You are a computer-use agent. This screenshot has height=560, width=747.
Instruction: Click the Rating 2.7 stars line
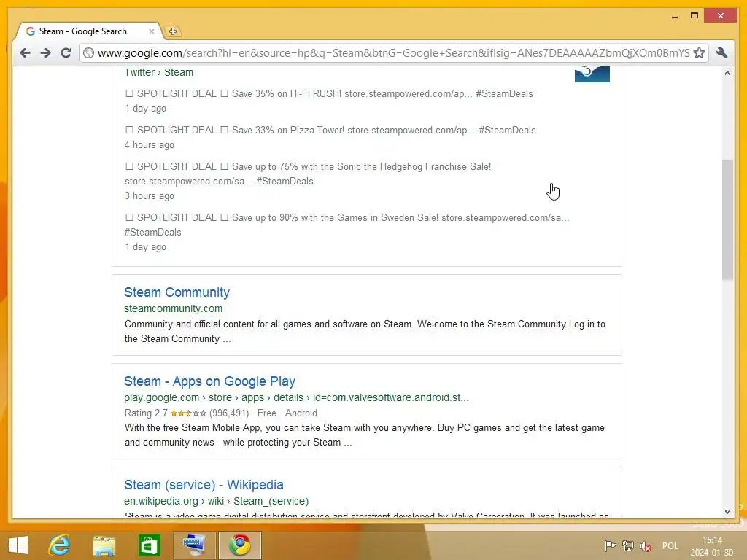click(x=220, y=413)
